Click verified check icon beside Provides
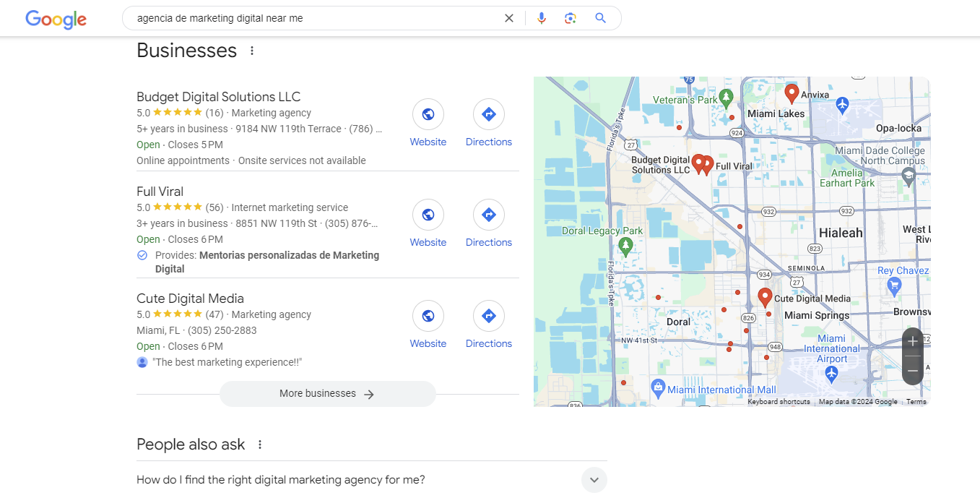This screenshot has width=980, height=498. click(142, 255)
